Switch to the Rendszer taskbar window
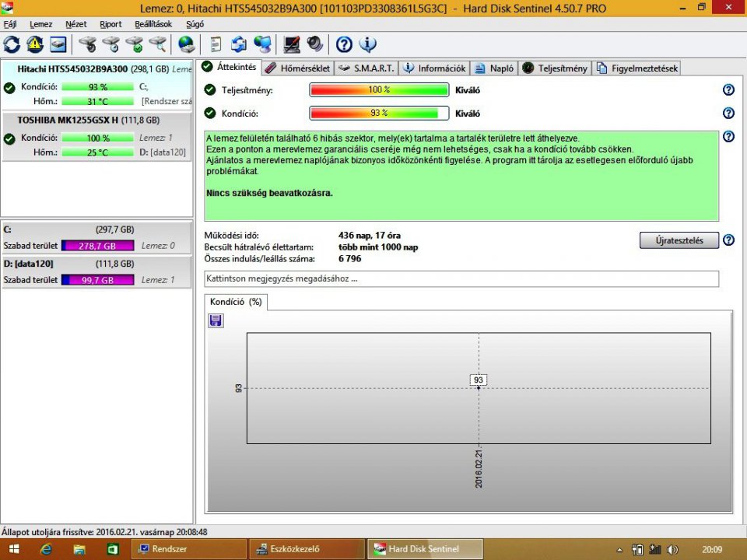This screenshot has width=747, height=560. tap(189, 549)
